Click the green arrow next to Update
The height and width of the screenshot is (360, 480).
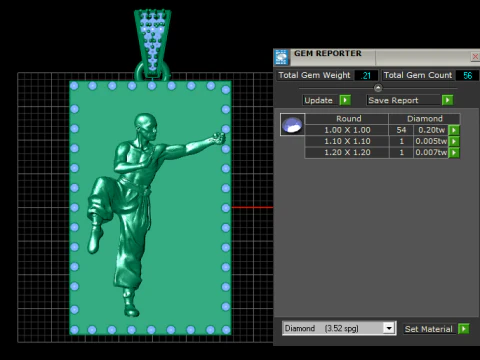[x=345, y=100]
